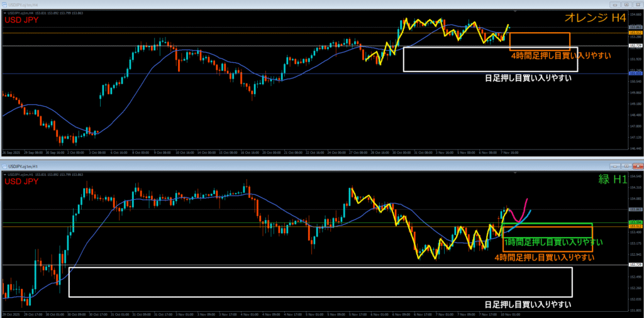
Task: Click the 154.540 price scale value in H1 chart
Action: pos(636,176)
